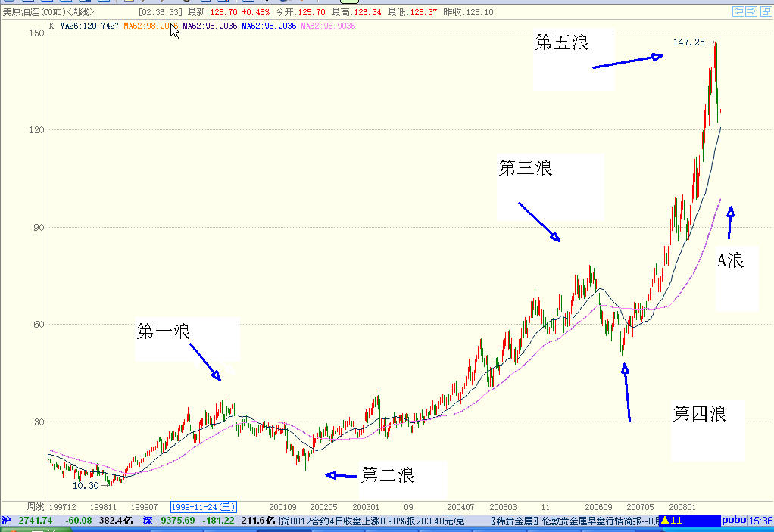Click the low price 最低:125.37

click(x=412, y=12)
